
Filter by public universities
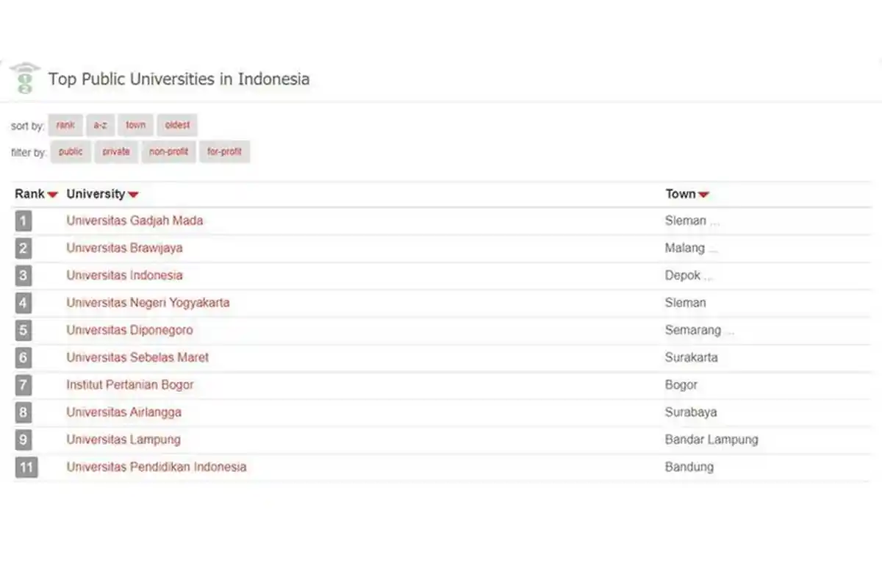click(71, 152)
